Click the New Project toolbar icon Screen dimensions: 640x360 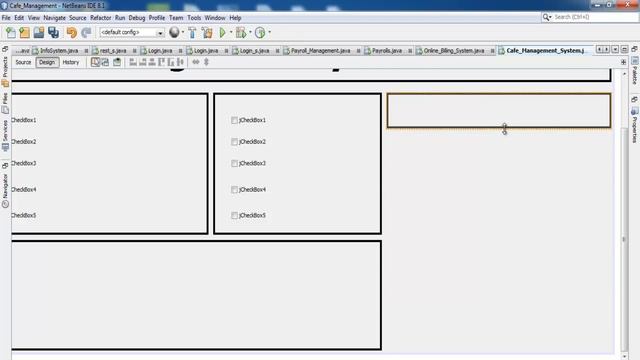tap(24, 33)
